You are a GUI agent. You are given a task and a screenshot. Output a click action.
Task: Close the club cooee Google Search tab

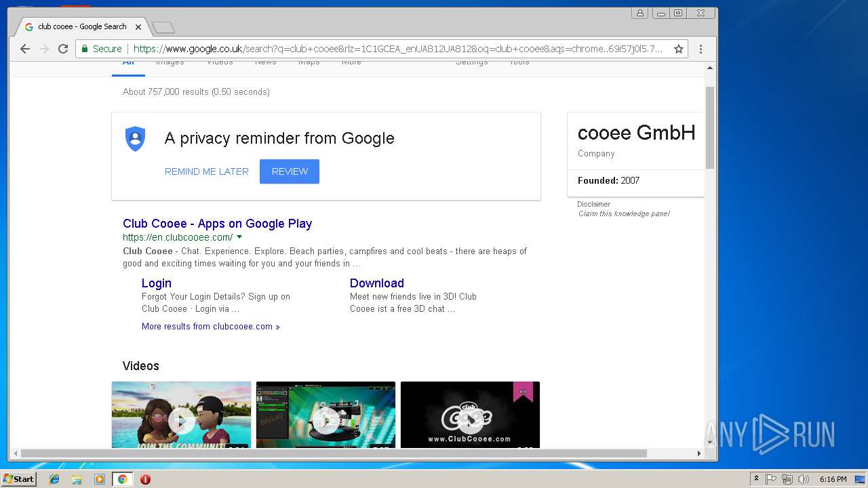click(138, 27)
